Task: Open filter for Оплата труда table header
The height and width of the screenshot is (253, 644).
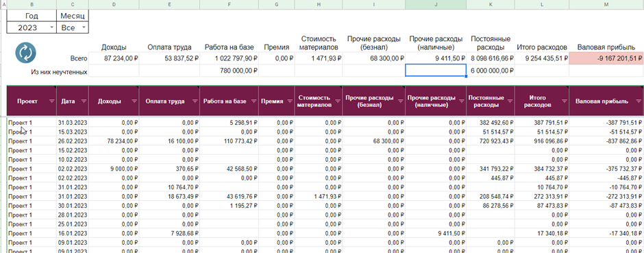Action: tap(195, 101)
